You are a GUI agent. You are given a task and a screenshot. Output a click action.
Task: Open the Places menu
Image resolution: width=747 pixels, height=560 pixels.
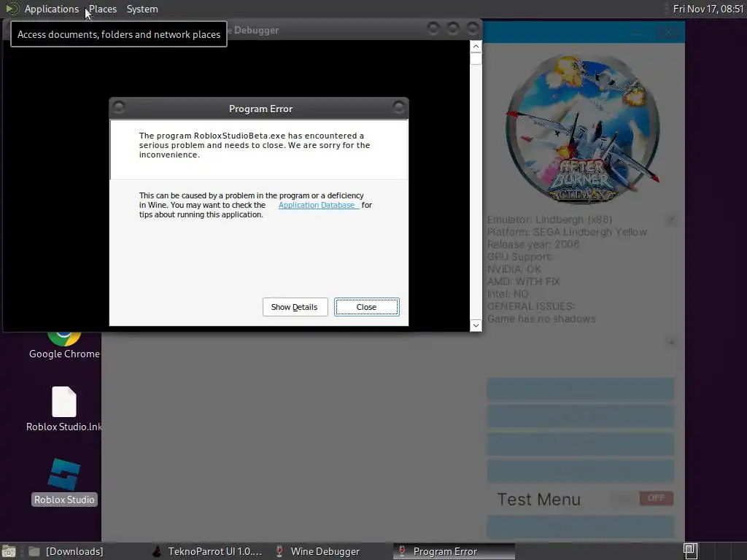coord(102,9)
